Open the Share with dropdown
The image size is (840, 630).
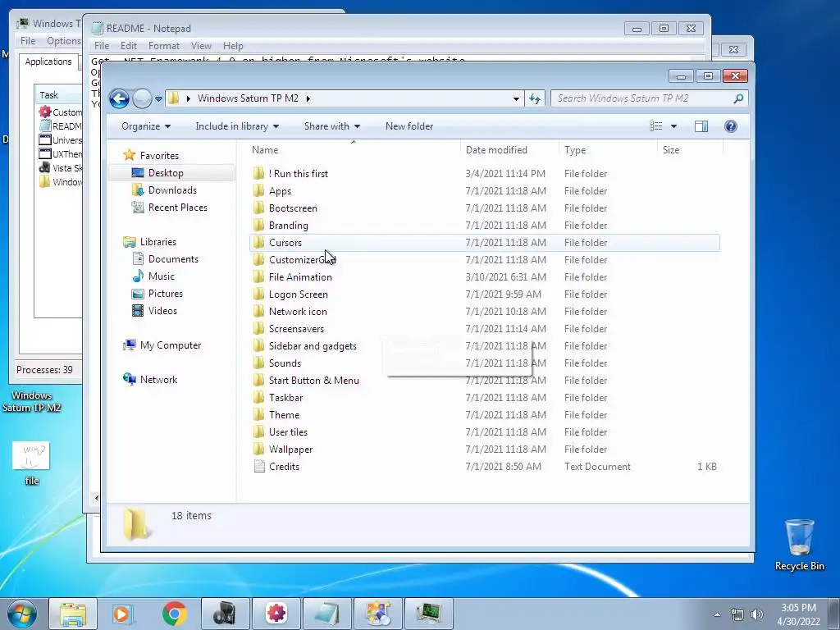tap(332, 126)
